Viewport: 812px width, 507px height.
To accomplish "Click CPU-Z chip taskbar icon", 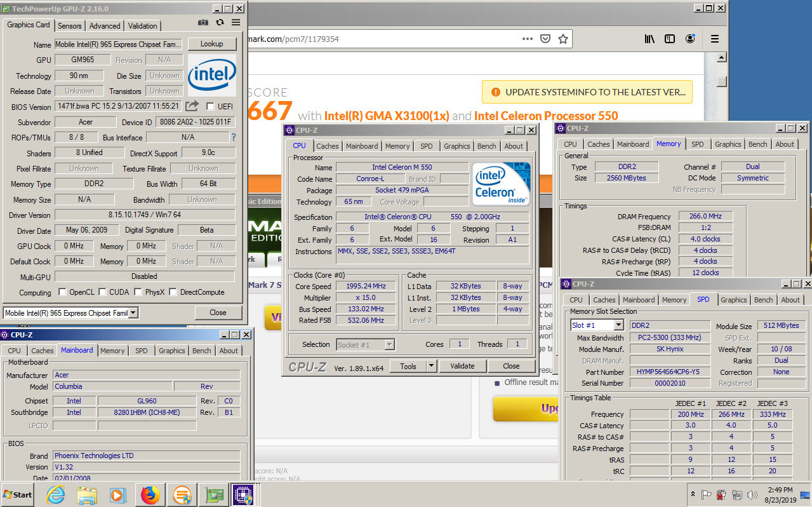I will (243, 494).
